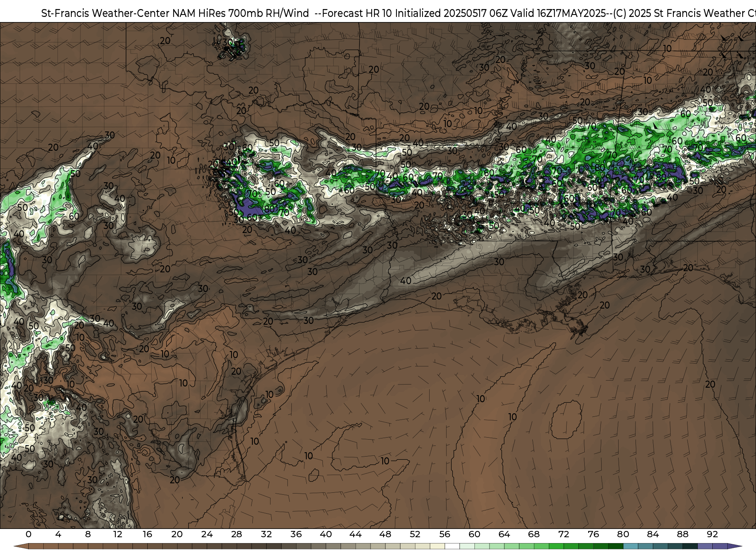Click the colorbar tick label "48"

pyautogui.click(x=385, y=534)
